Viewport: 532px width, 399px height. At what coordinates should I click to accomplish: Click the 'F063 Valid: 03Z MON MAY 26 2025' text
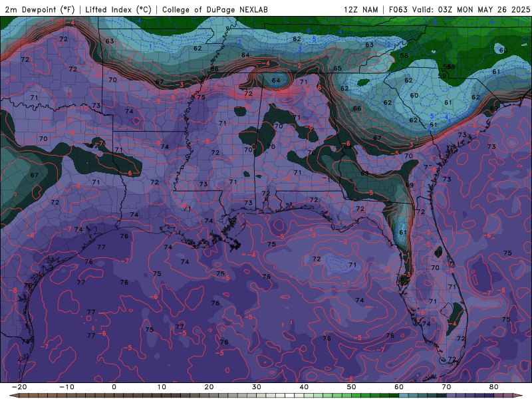pyautogui.click(x=460, y=9)
